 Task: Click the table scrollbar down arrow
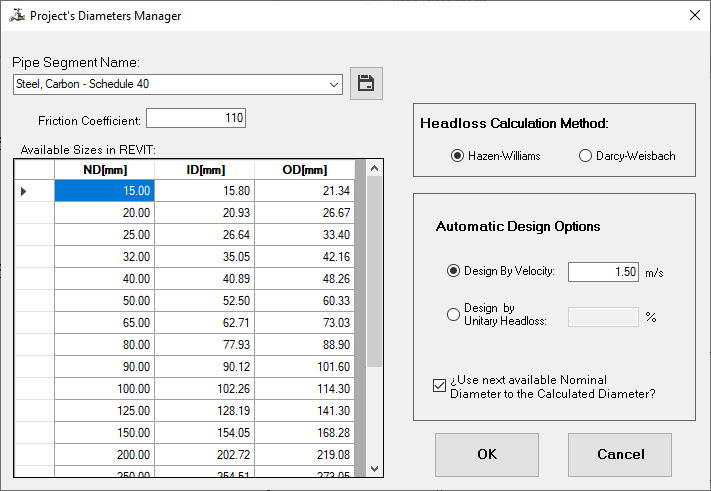point(375,469)
